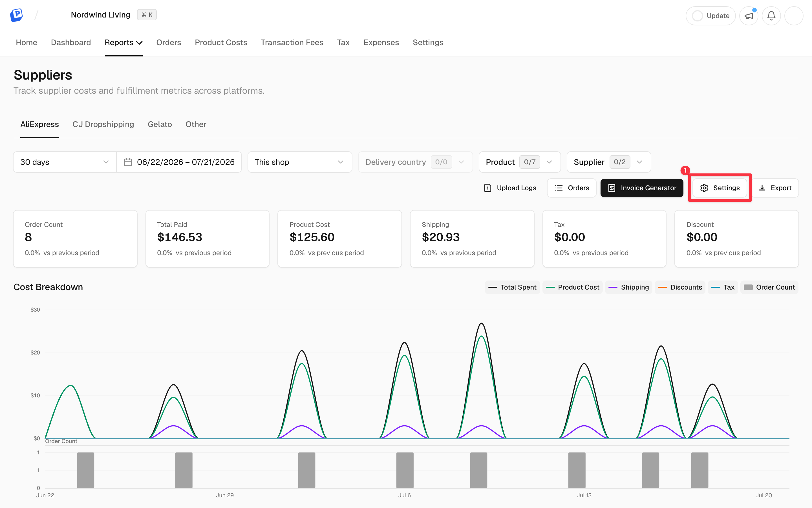Click the Upload Logs file icon
The width and height of the screenshot is (812, 508).
[487, 188]
